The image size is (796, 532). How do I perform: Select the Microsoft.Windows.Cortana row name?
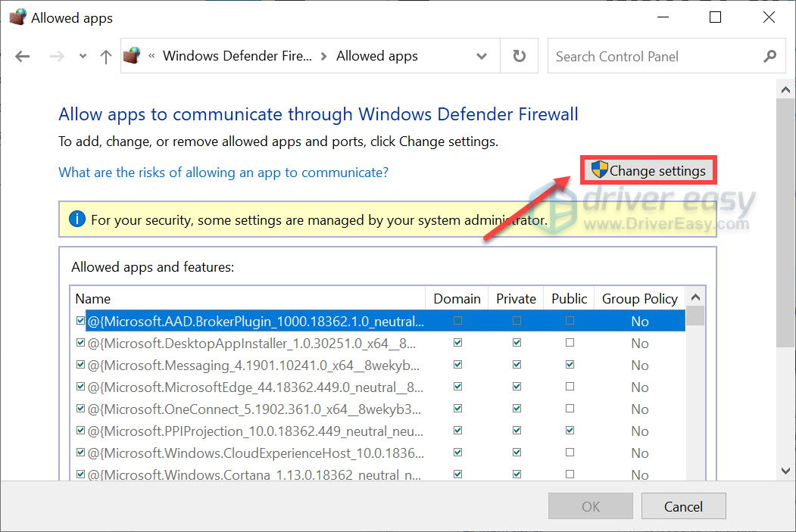tap(254, 474)
